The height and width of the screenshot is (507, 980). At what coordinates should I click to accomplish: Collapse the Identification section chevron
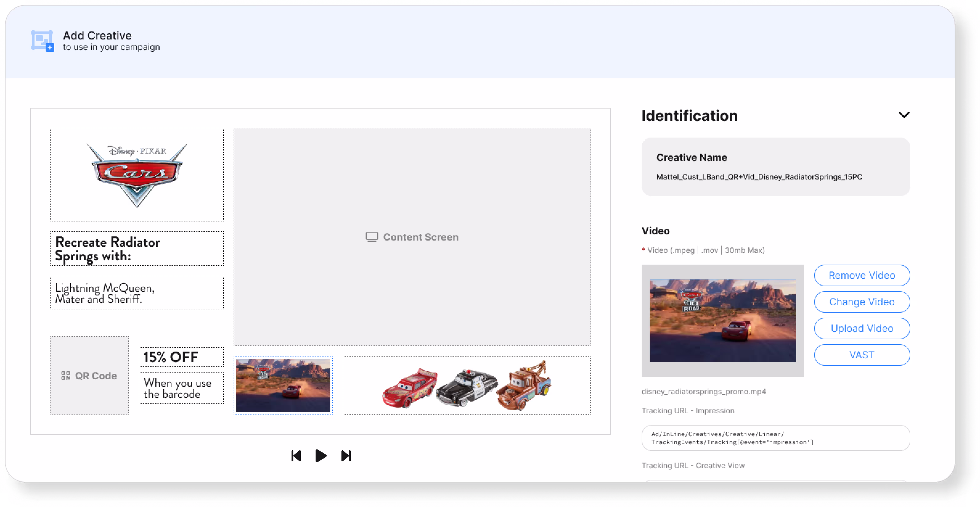[904, 115]
